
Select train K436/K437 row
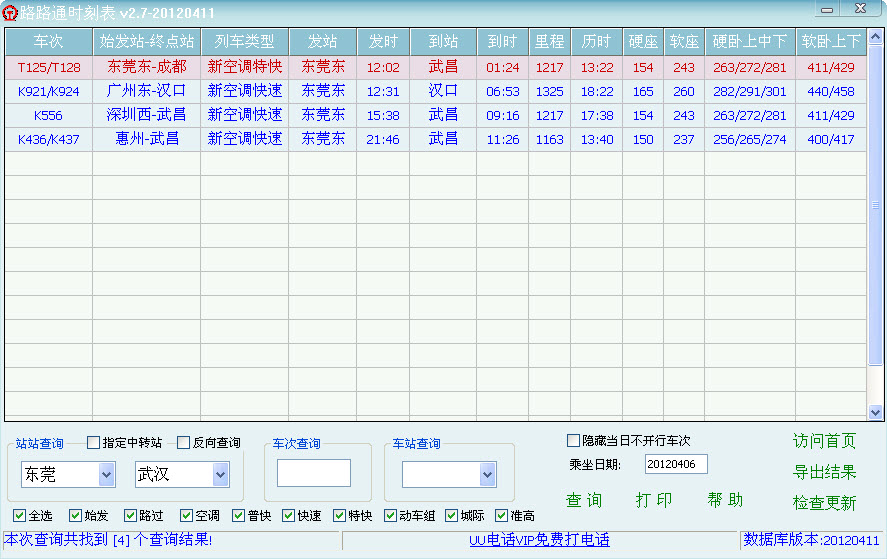[x=436, y=139]
